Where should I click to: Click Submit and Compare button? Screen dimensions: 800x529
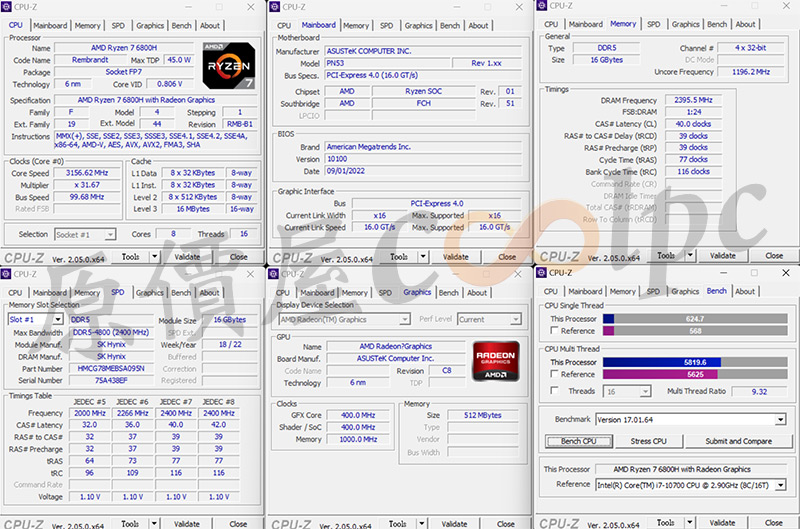point(738,441)
